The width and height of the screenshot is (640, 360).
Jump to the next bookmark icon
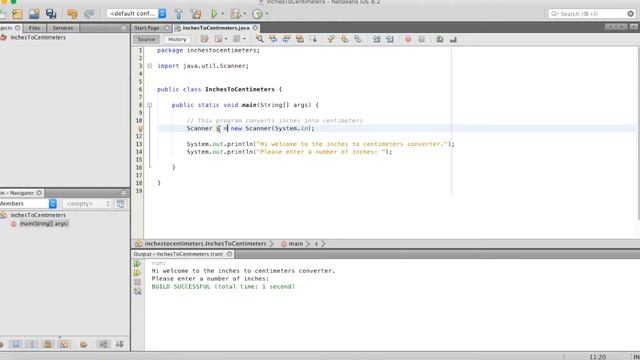click(344, 39)
